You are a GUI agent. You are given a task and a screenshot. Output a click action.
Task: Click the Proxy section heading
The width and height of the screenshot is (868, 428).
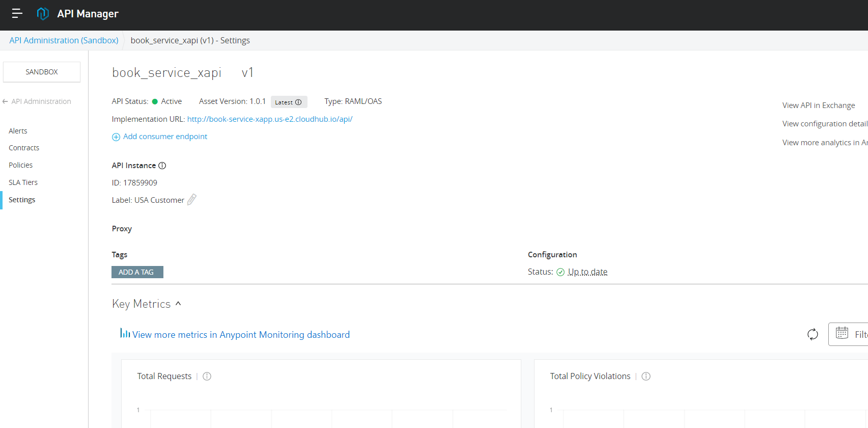point(122,229)
